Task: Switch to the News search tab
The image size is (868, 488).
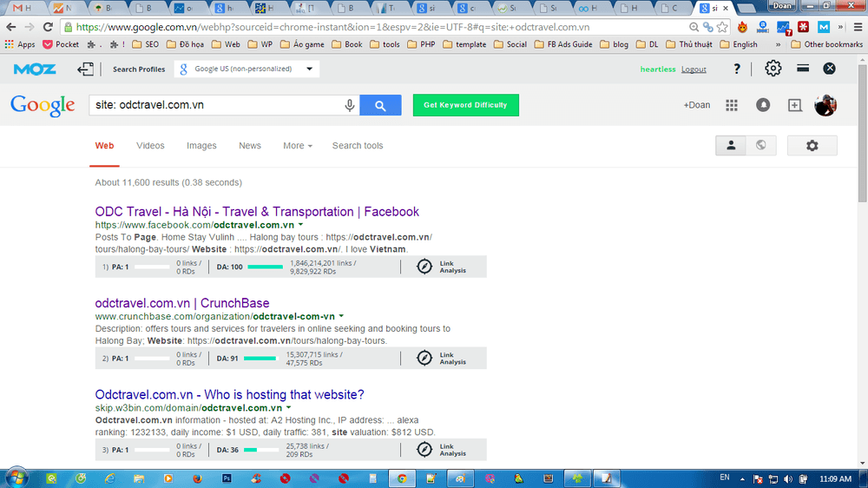Action: point(250,146)
